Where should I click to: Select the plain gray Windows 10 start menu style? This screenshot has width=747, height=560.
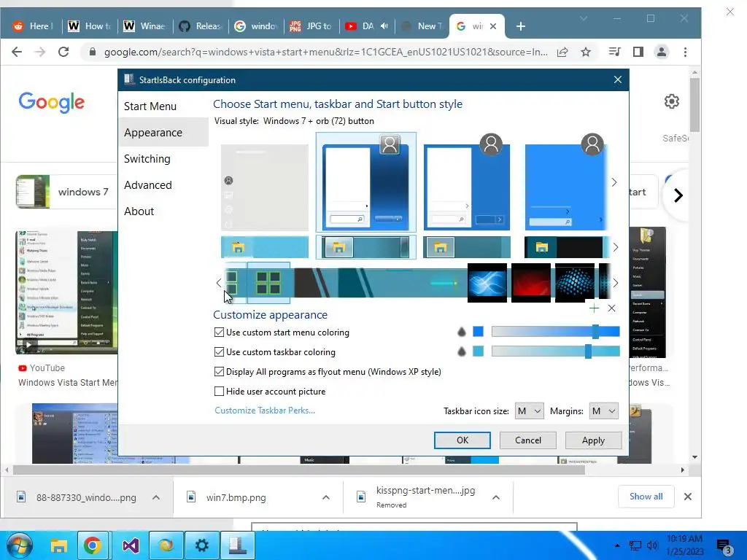264,187
